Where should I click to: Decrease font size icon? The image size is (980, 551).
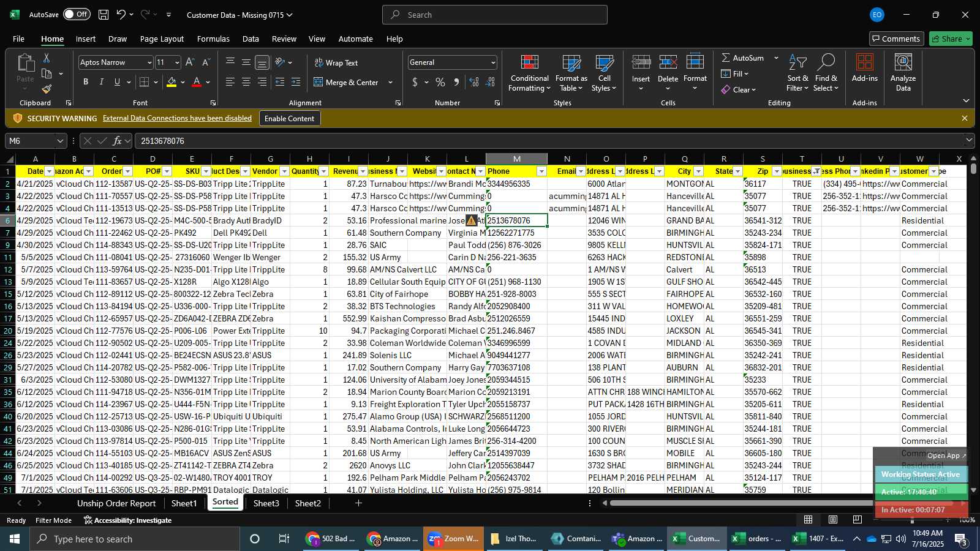click(x=206, y=62)
